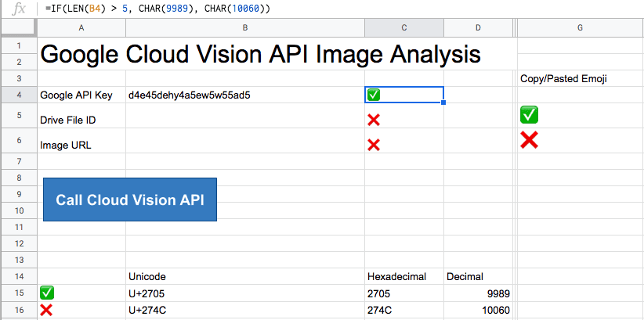Click the Google API Key label cell

[81, 95]
